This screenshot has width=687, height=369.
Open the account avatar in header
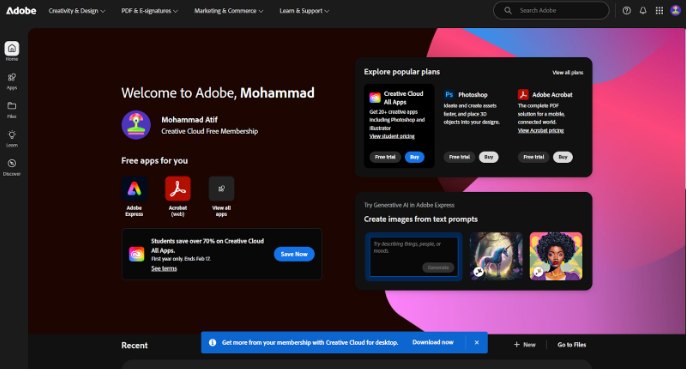tap(676, 11)
